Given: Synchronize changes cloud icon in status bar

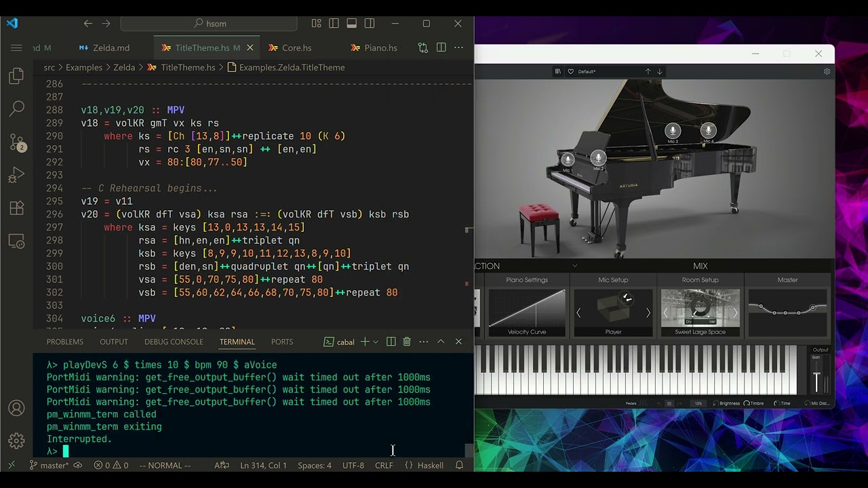Looking at the screenshot, I should pos(78,465).
